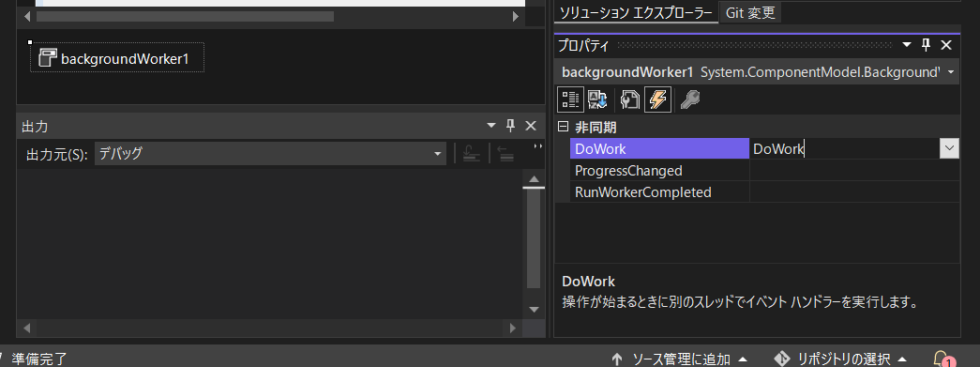This screenshot has width=980, height=367.
Task: Collapse the 非同期 category
Action: 563,127
